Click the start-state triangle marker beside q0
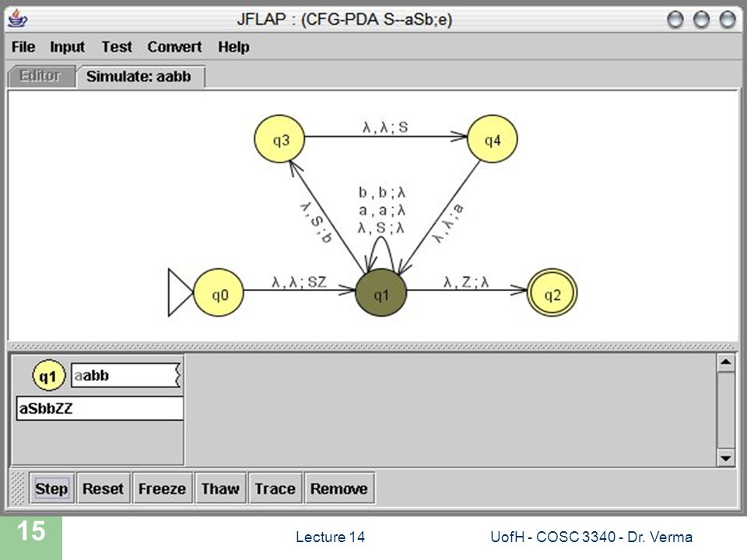 click(180, 292)
